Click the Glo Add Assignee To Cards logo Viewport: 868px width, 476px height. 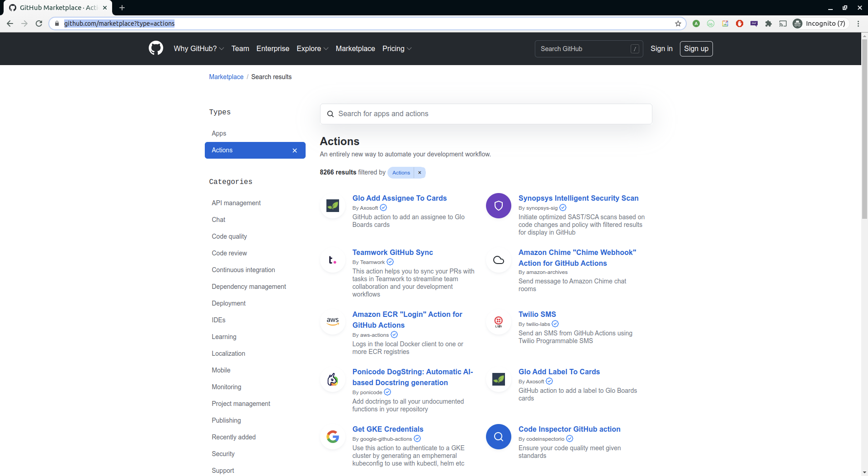[333, 206]
